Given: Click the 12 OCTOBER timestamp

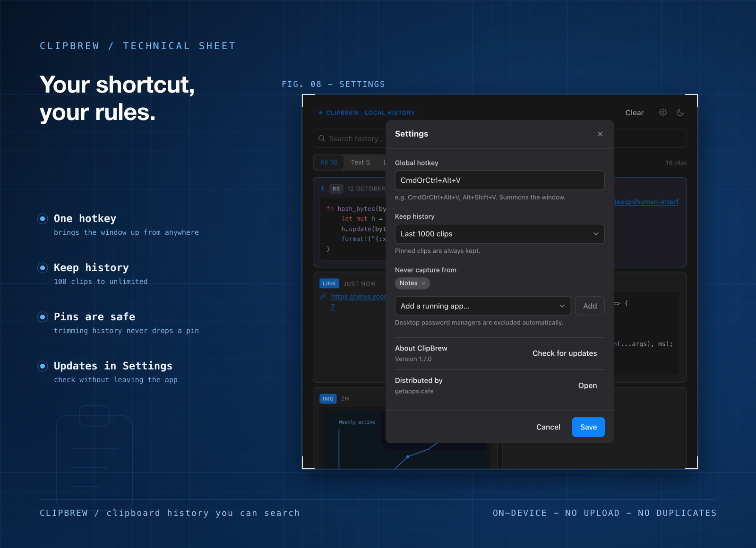Looking at the screenshot, I should click(366, 189).
